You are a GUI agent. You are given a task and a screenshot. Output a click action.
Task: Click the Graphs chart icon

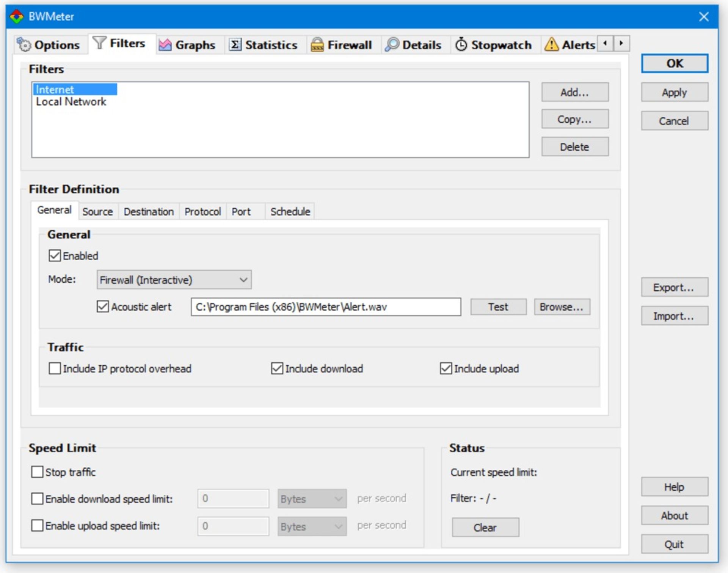(165, 45)
